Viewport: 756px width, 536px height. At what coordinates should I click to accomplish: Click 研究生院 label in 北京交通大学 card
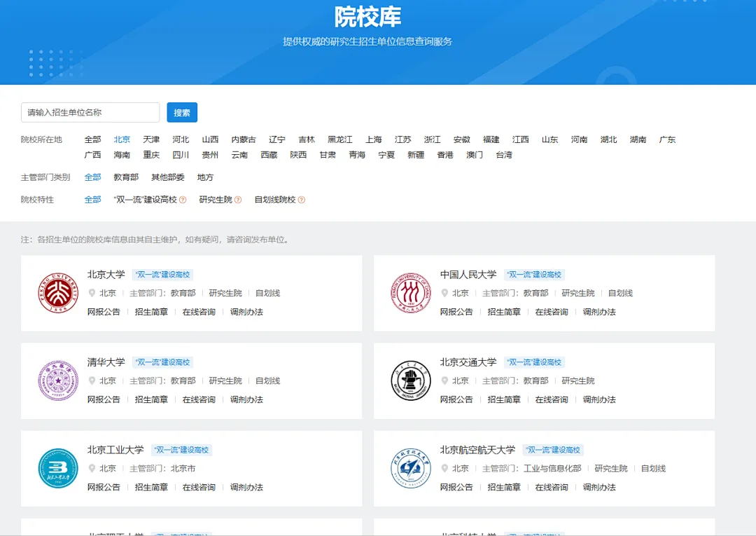tap(578, 380)
